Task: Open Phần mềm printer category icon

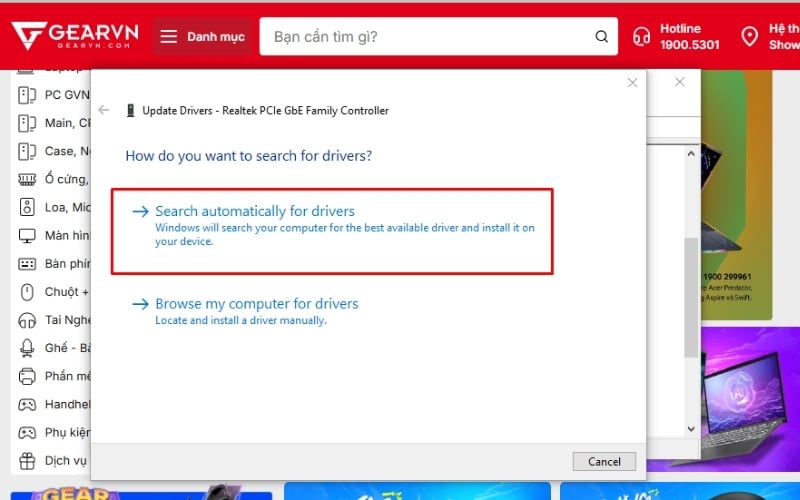Action: (x=27, y=377)
